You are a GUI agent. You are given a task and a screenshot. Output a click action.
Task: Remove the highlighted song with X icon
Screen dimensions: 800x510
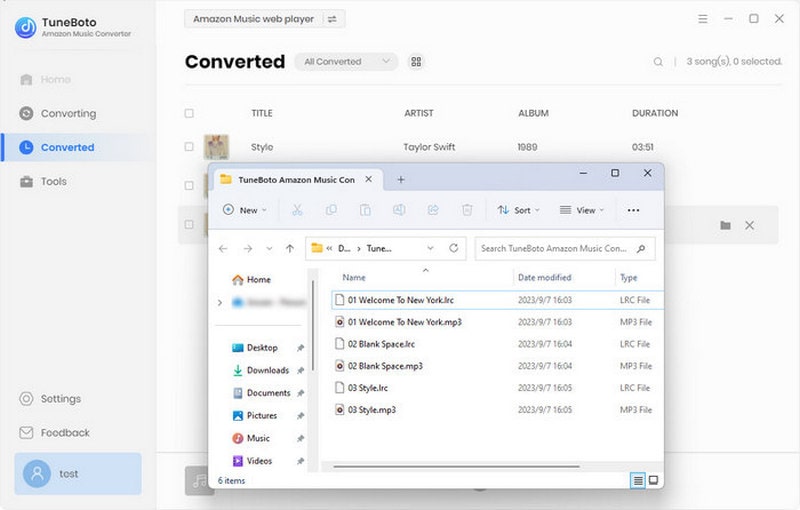tap(749, 225)
